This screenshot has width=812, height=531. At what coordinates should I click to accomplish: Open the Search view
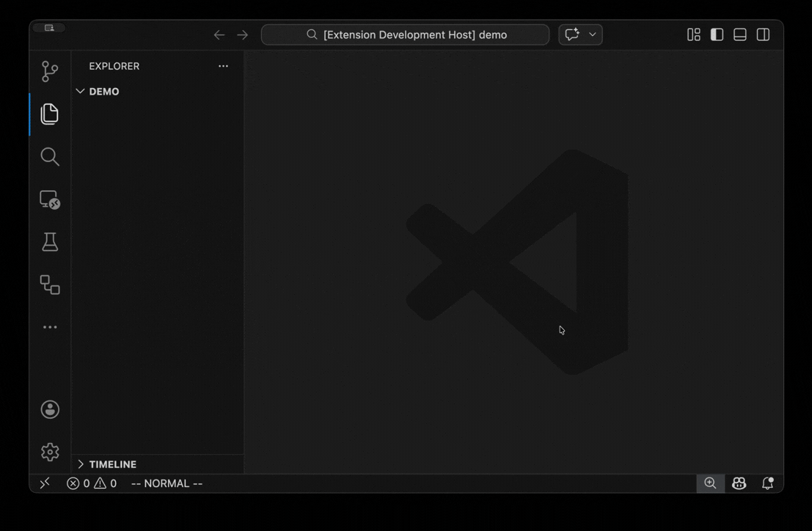click(x=49, y=156)
